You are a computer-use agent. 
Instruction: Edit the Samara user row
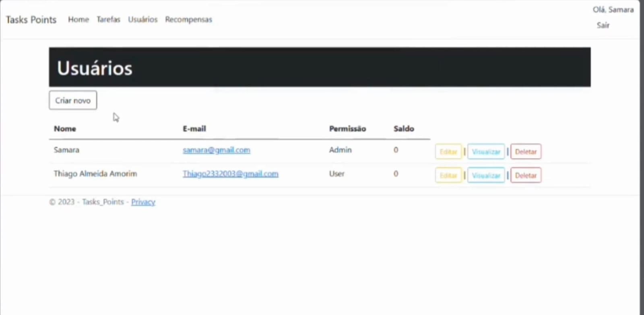coord(448,152)
